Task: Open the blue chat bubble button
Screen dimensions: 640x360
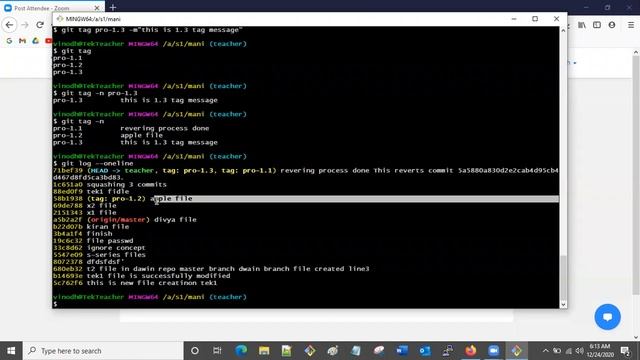Action: tap(607, 317)
